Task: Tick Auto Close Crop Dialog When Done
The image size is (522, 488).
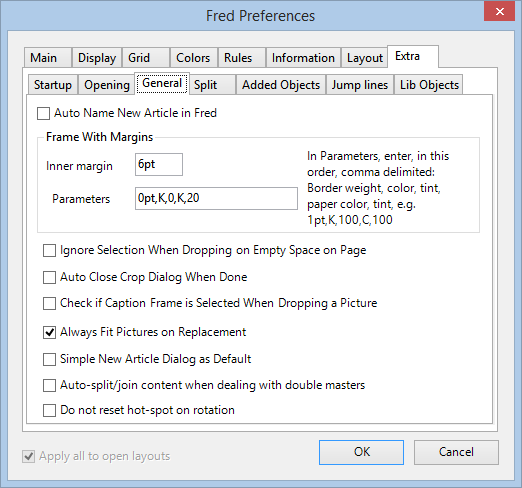Action: coord(49,277)
